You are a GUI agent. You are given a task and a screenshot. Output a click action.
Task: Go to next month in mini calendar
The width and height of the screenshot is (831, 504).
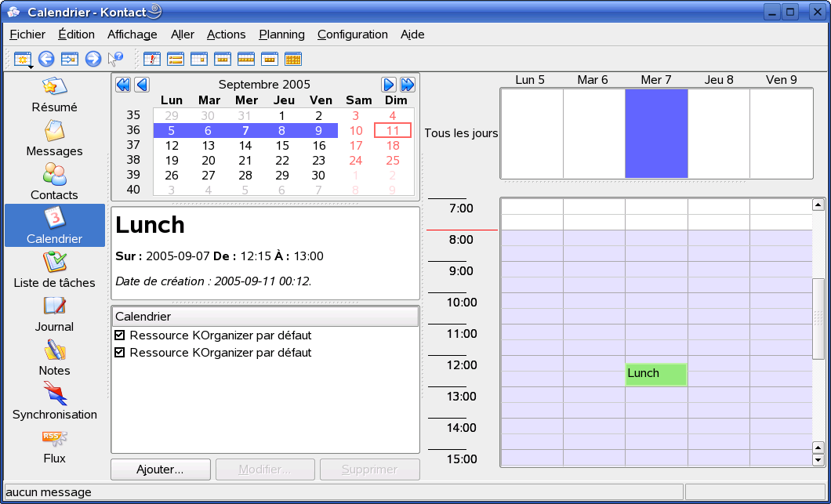389,85
